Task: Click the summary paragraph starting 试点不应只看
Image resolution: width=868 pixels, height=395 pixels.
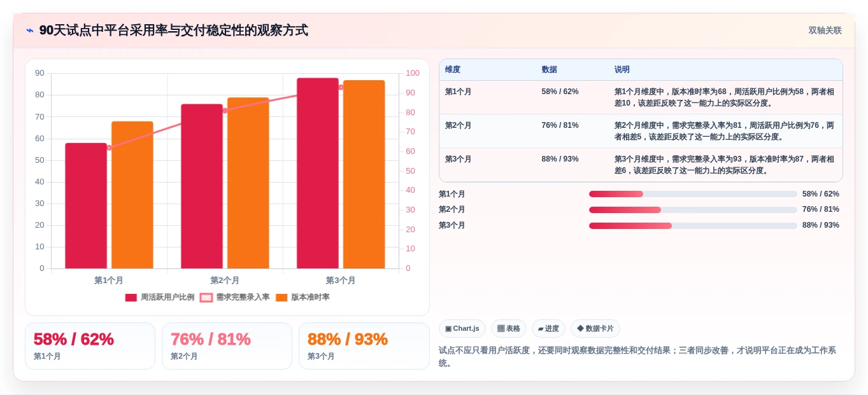Action: pyautogui.click(x=637, y=357)
